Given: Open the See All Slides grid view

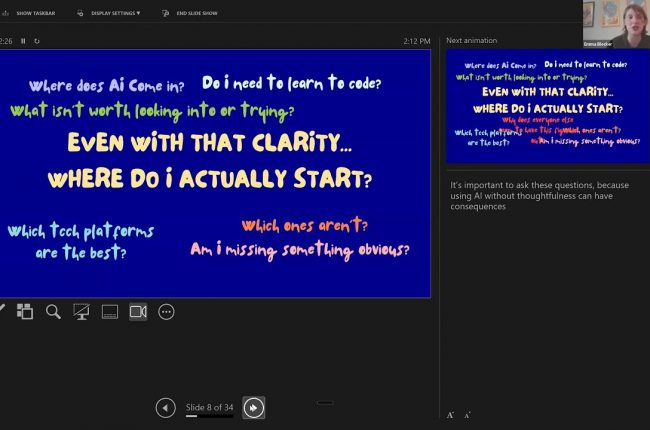Looking at the screenshot, I should click(25, 312).
